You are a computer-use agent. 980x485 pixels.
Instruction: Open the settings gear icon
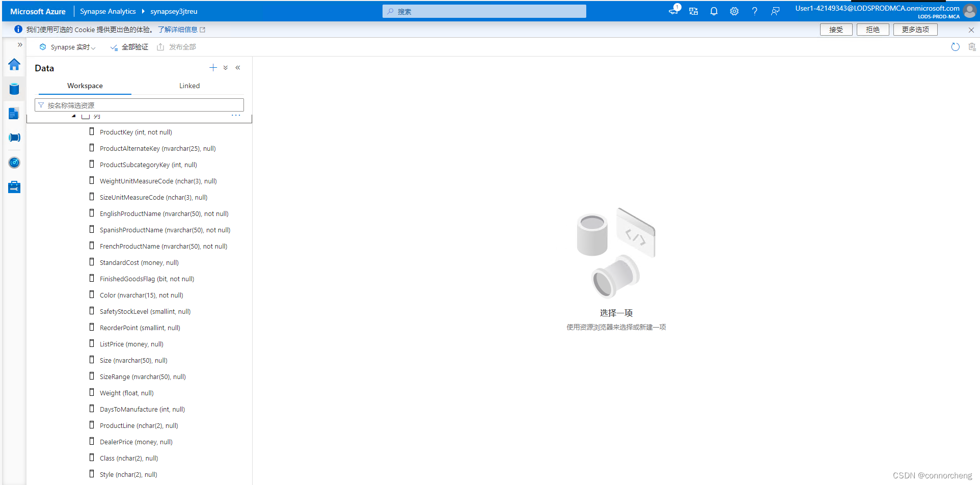(734, 11)
